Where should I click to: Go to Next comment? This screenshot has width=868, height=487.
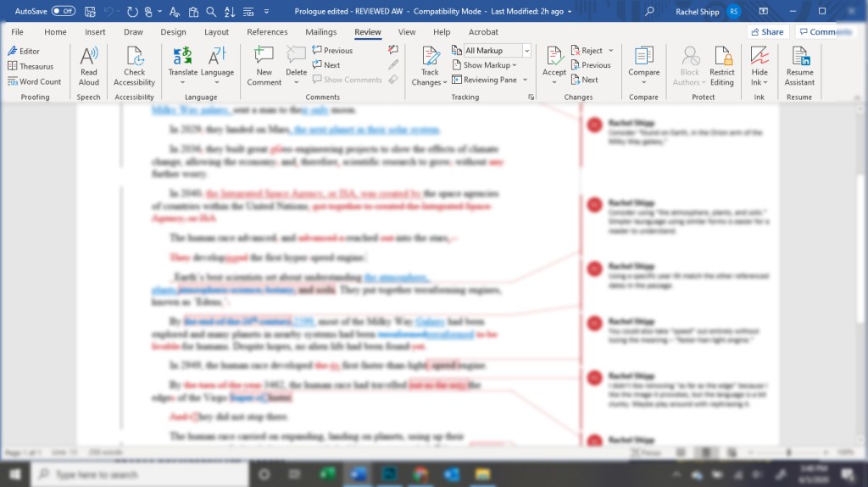326,65
